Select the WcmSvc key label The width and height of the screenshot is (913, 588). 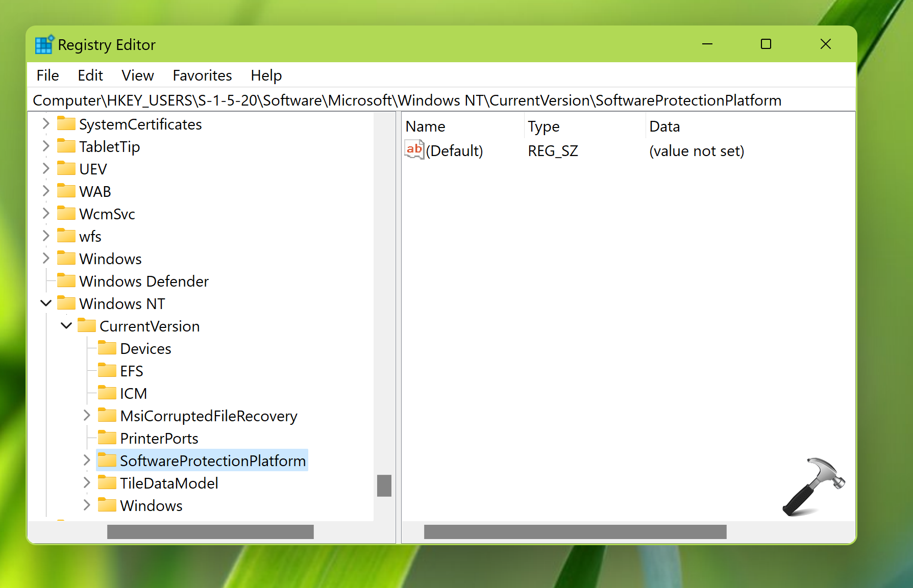point(107,214)
